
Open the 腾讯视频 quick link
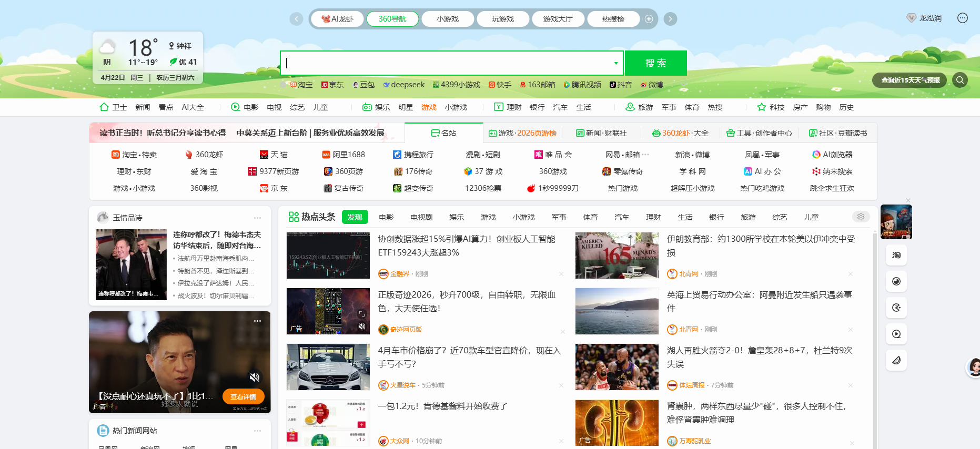(x=582, y=85)
